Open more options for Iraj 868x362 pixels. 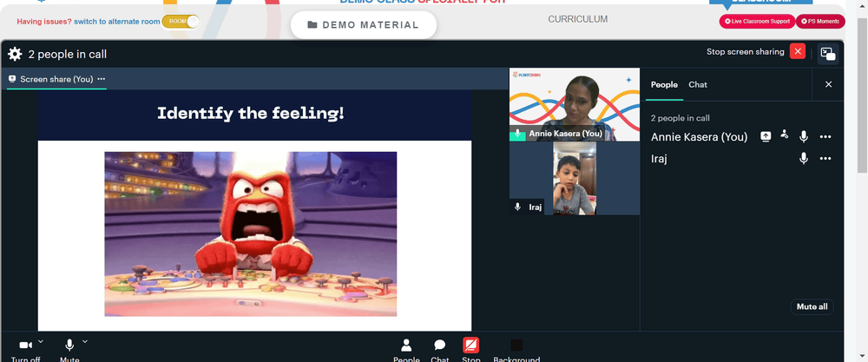[x=825, y=159]
